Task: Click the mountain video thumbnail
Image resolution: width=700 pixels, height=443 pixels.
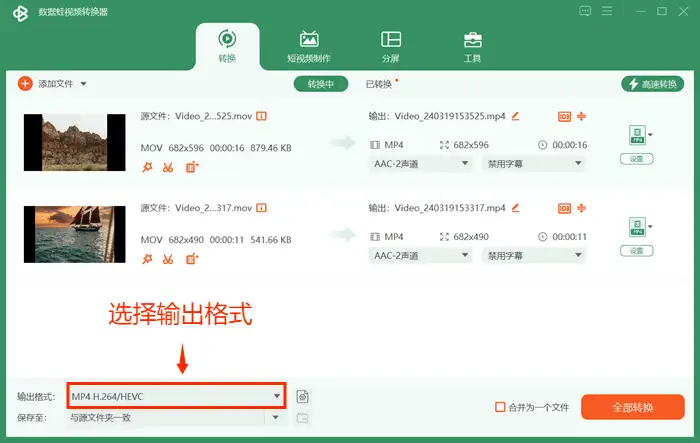Action: click(x=75, y=142)
